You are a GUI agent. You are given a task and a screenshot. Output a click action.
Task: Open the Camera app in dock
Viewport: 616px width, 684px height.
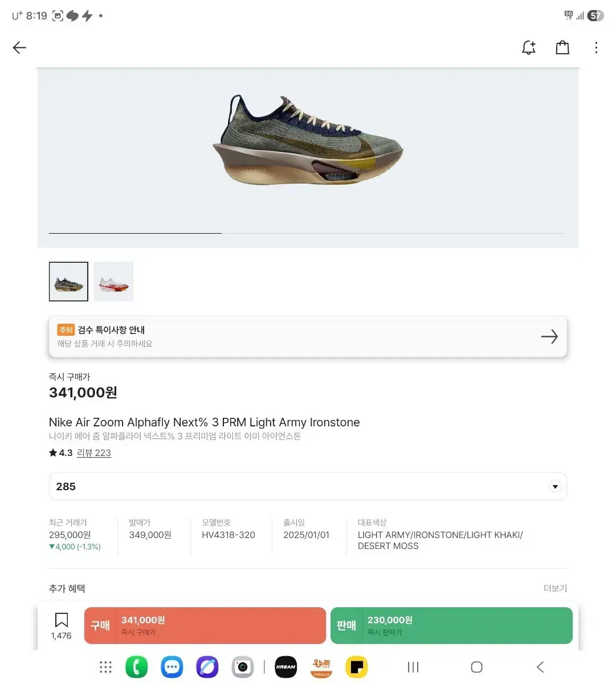(243, 667)
